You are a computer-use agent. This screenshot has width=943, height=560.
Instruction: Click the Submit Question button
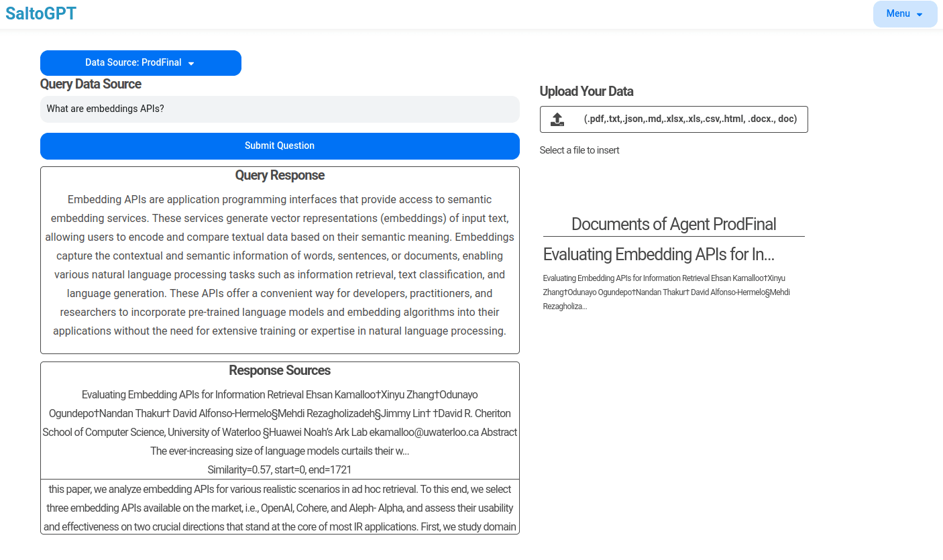click(x=280, y=146)
